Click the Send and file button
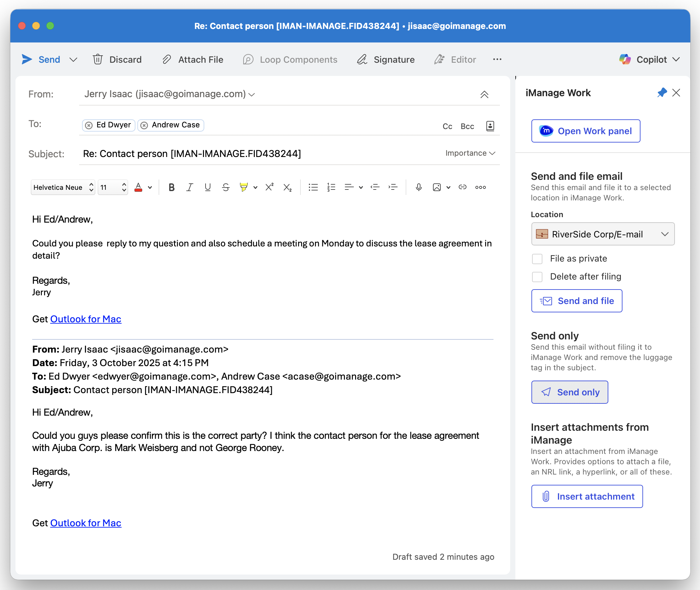Viewport: 700px width, 590px height. 576,301
